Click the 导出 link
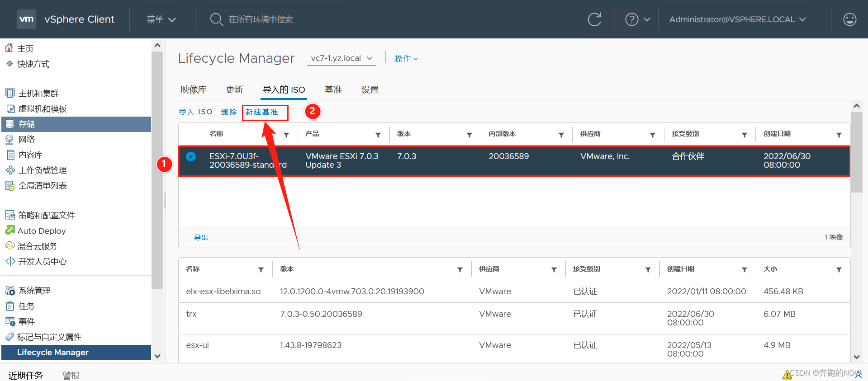This screenshot has width=868, height=381. click(x=201, y=237)
